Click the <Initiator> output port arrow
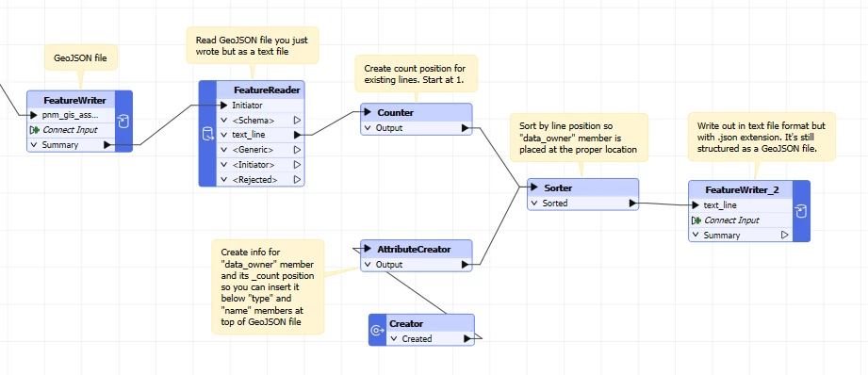The width and height of the screenshot is (868, 375). coord(297,164)
